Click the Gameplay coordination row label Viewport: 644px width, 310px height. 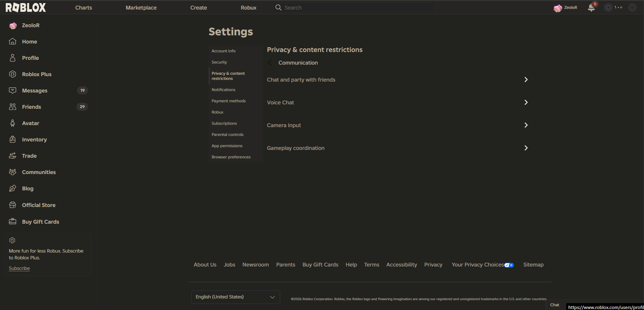[296, 148]
